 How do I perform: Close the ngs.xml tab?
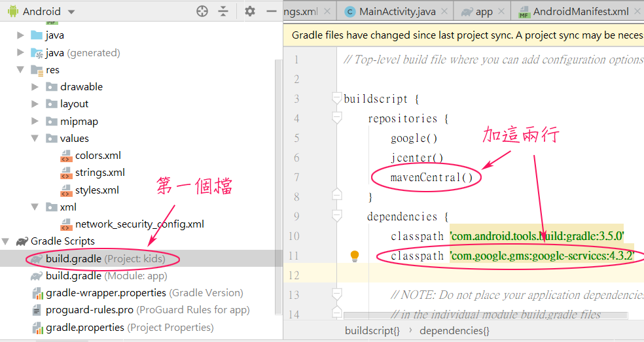[x=327, y=12]
